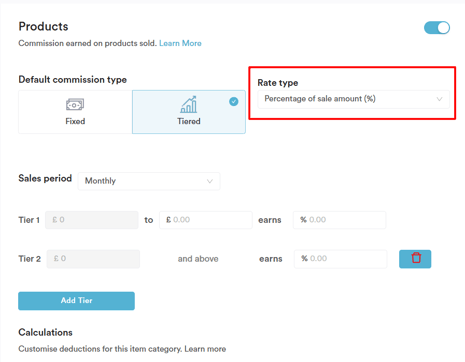Click the Tier 2 earns percentage field
465x362 pixels.
(x=340, y=259)
